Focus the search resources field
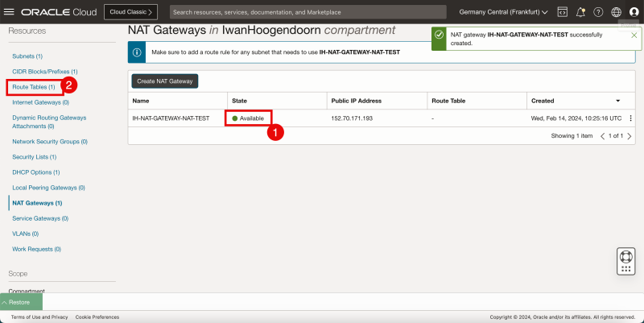 coord(308,12)
